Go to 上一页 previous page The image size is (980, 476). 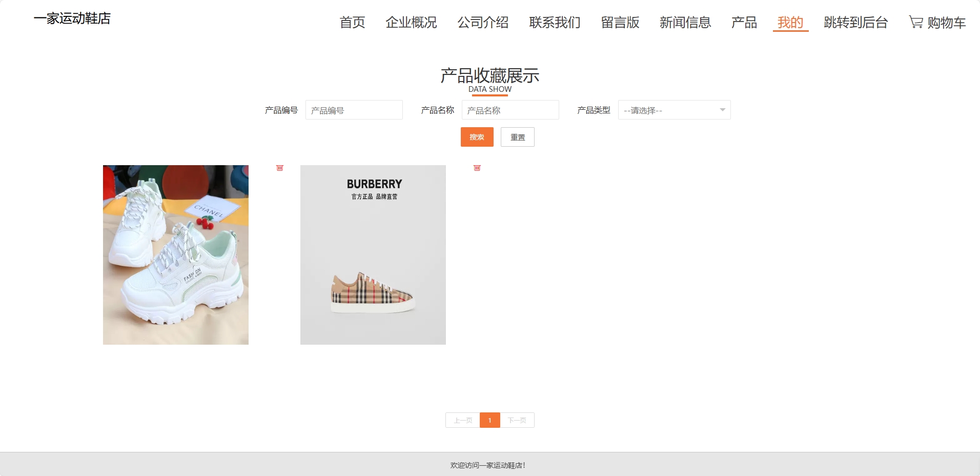(462, 420)
